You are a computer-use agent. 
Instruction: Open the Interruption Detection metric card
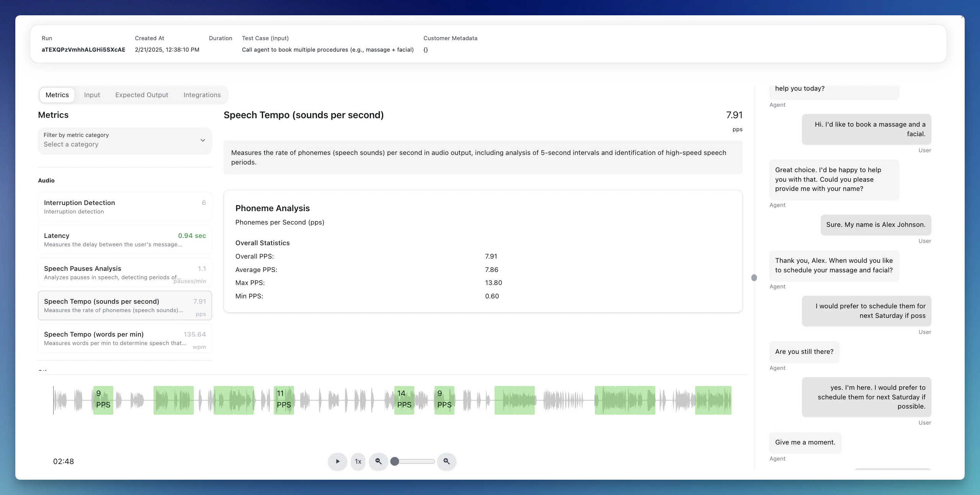[x=125, y=207]
